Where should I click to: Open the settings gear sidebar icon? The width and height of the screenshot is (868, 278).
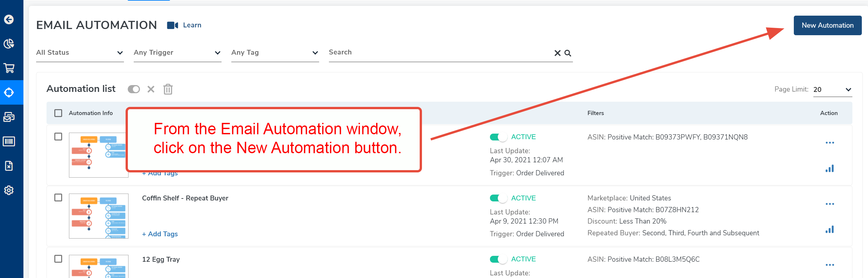[9, 190]
